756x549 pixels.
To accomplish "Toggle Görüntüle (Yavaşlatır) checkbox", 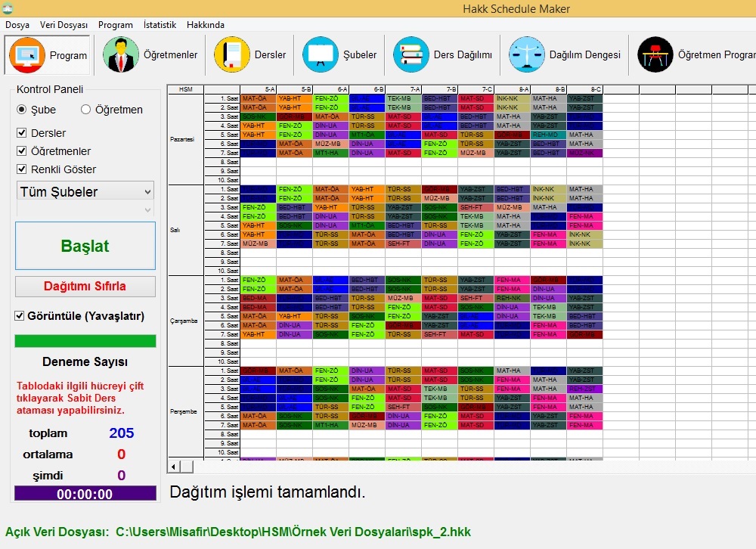I will click(x=20, y=316).
